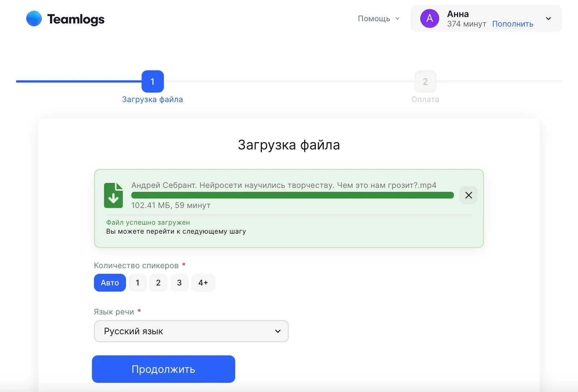This screenshot has width=578, height=392.
Task: Click the purple avatar with letter A
Action: click(x=430, y=18)
